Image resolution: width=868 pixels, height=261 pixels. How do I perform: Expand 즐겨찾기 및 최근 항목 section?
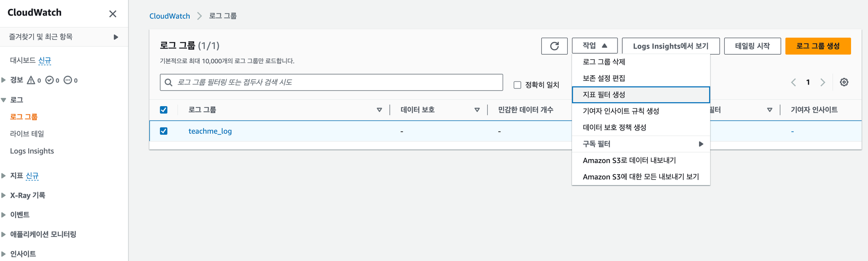(116, 37)
